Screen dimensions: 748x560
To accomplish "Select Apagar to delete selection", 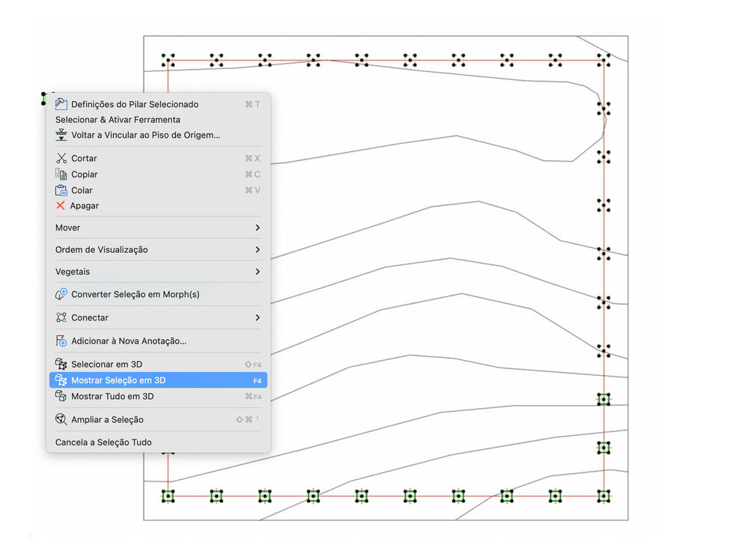I will pyautogui.click(x=158, y=206).
